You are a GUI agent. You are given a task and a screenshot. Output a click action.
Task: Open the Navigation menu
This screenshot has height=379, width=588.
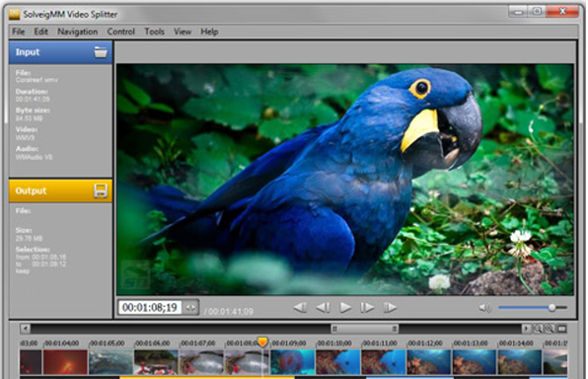click(x=77, y=32)
